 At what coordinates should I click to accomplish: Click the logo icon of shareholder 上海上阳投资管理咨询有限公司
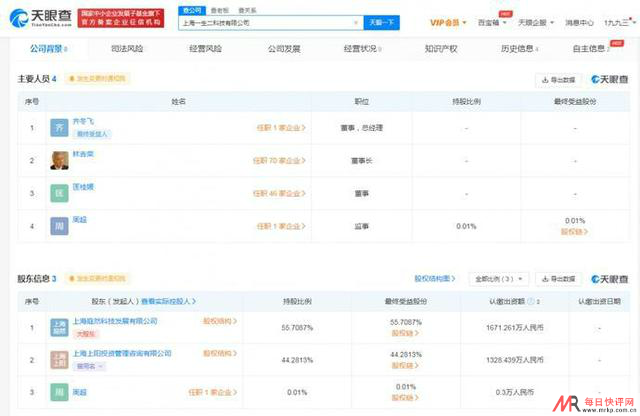click(x=59, y=360)
